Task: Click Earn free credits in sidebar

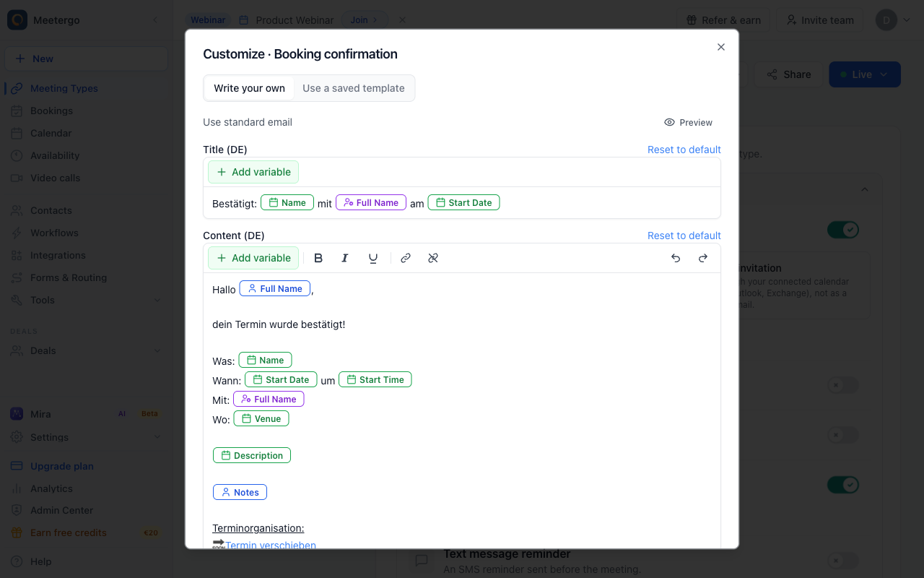Action: (87, 532)
